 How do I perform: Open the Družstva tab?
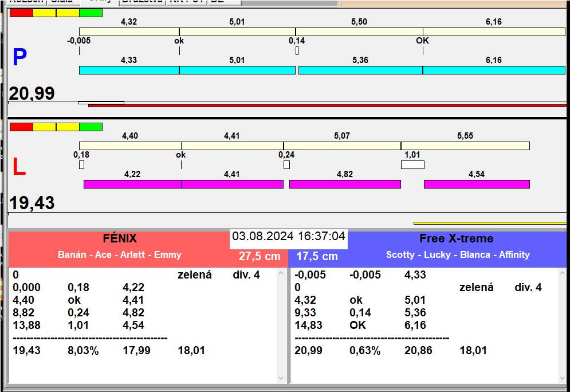point(142,2)
